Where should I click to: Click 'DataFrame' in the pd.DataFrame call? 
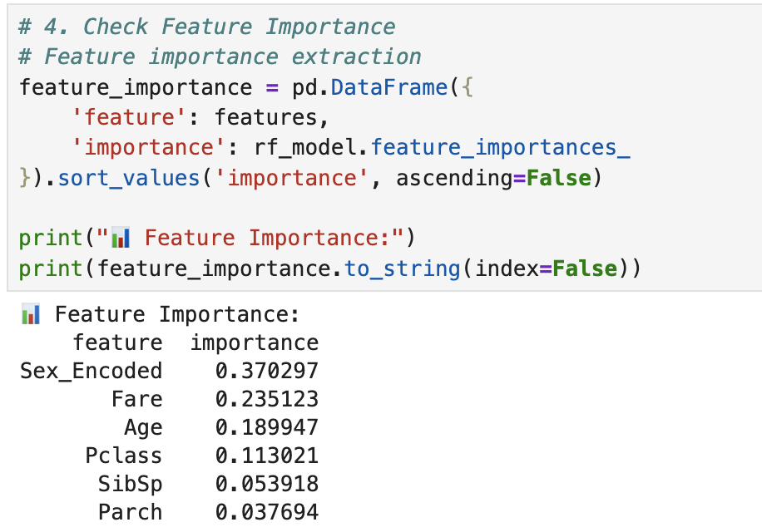[x=388, y=87]
